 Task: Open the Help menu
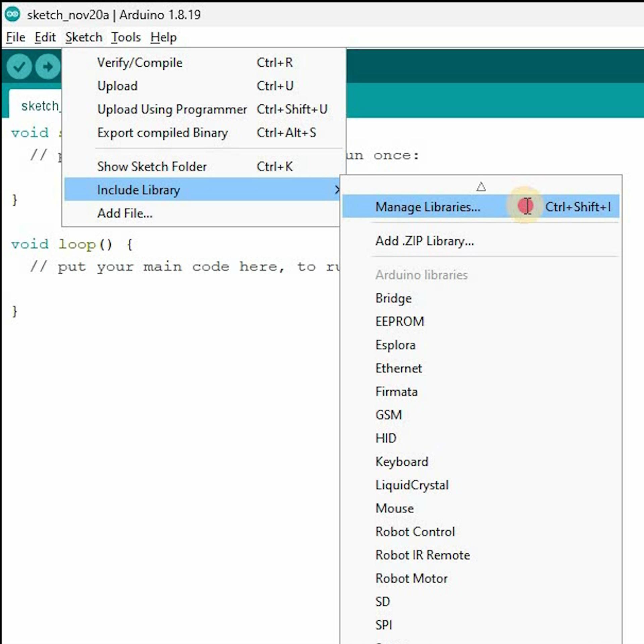click(163, 37)
